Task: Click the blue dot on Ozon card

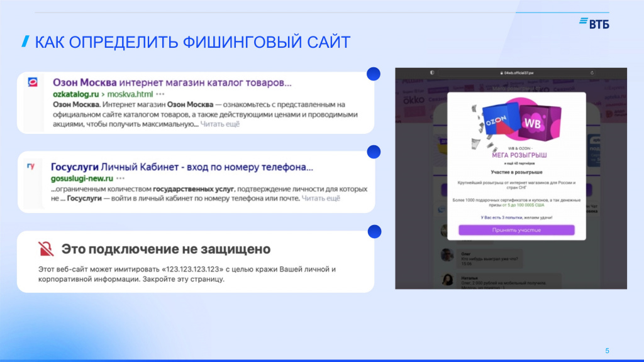Action: coord(374,74)
